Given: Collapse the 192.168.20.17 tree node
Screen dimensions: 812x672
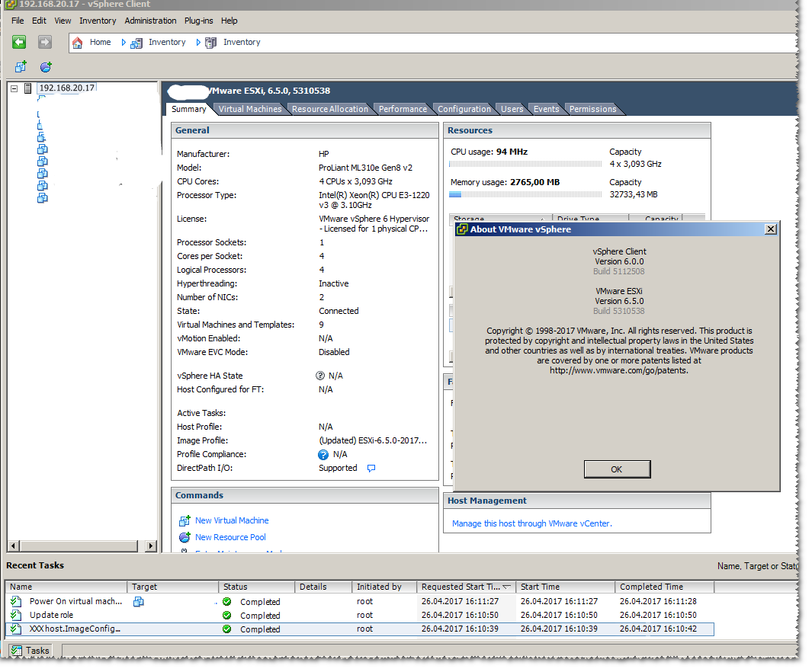Looking at the screenshot, I should point(14,88).
